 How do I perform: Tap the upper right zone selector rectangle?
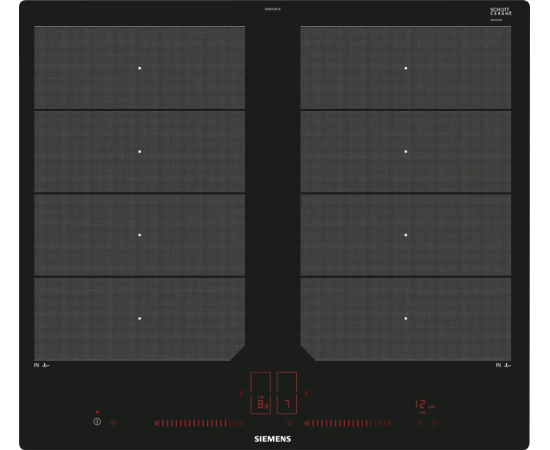[287, 382]
